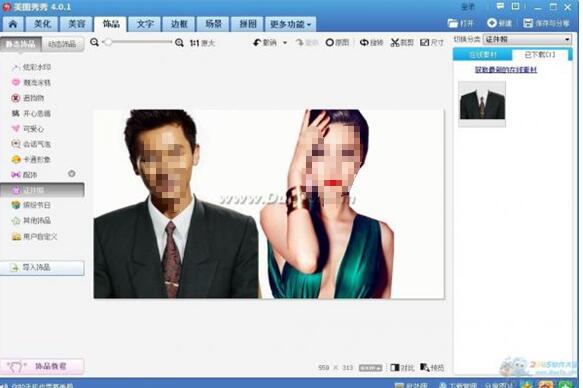
Task: Select the suit thumbnail material
Action: pyautogui.click(x=482, y=104)
